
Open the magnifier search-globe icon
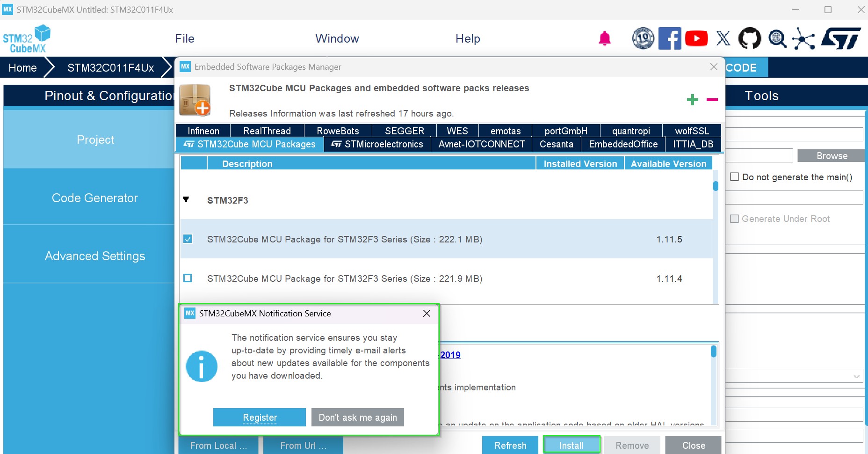(777, 38)
